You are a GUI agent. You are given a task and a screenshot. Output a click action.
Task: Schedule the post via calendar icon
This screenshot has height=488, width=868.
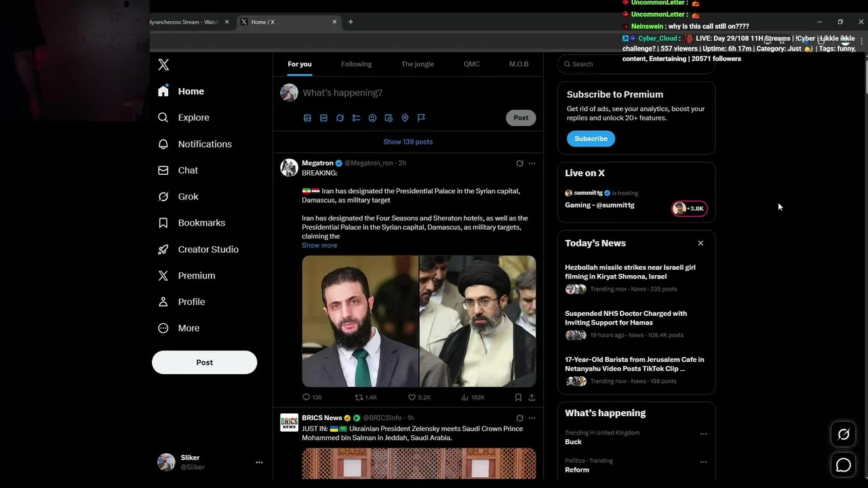(389, 118)
